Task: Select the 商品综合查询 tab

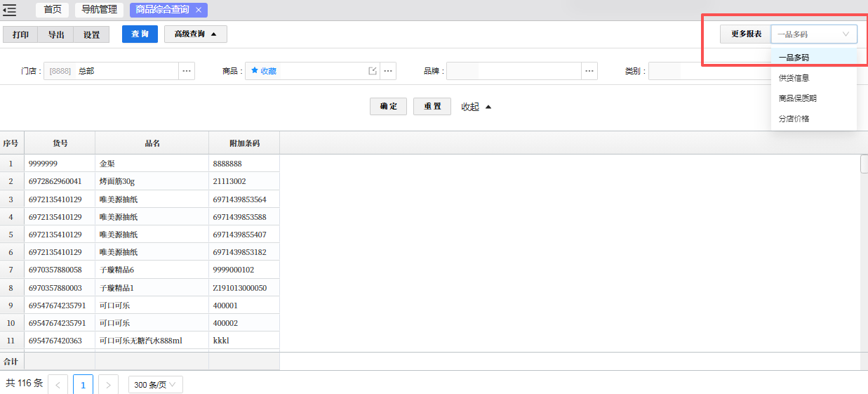Action: pyautogui.click(x=163, y=10)
